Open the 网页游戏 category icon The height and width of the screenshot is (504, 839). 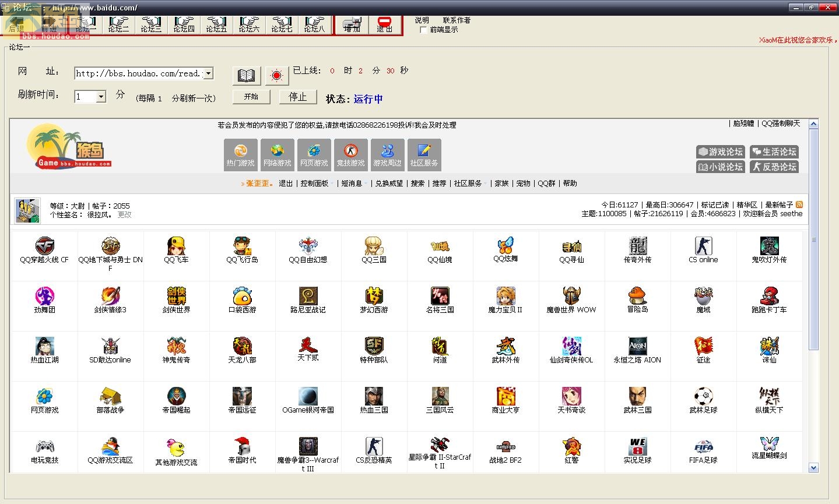pos(314,155)
